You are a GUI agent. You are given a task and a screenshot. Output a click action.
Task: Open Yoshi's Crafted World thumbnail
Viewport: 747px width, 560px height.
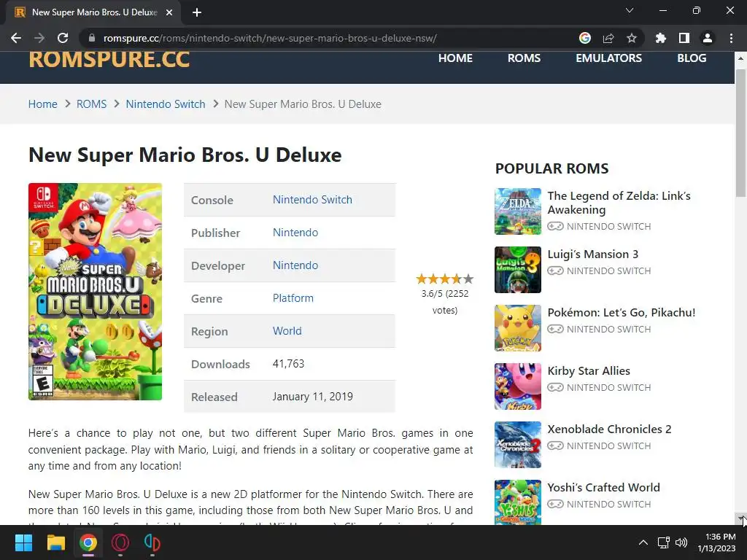518,502
